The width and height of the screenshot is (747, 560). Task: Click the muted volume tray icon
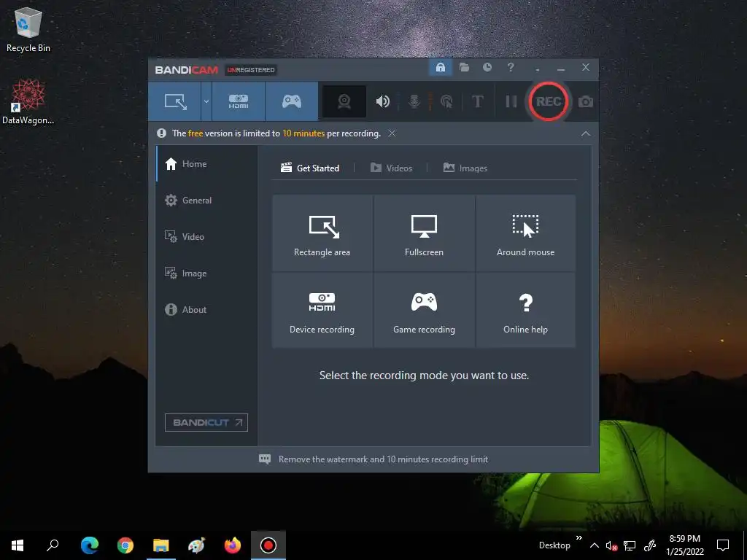tap(612, 545)
